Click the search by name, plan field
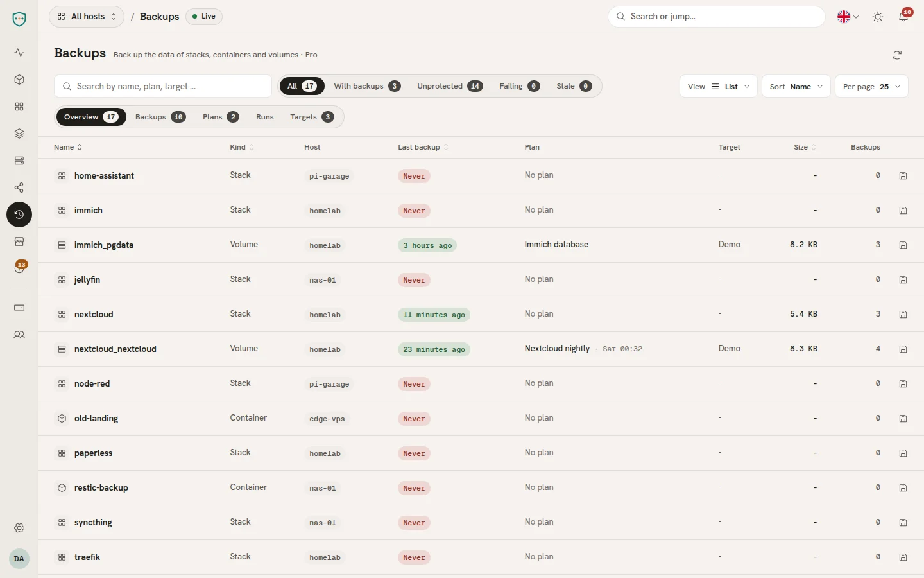This screenshot has height=578, width=924. pos(163,86)
